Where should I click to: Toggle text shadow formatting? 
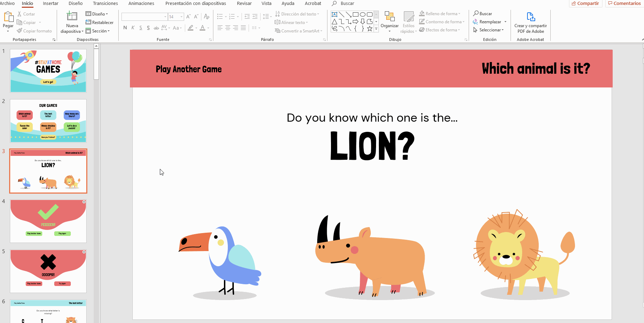(x=148, y=28)
